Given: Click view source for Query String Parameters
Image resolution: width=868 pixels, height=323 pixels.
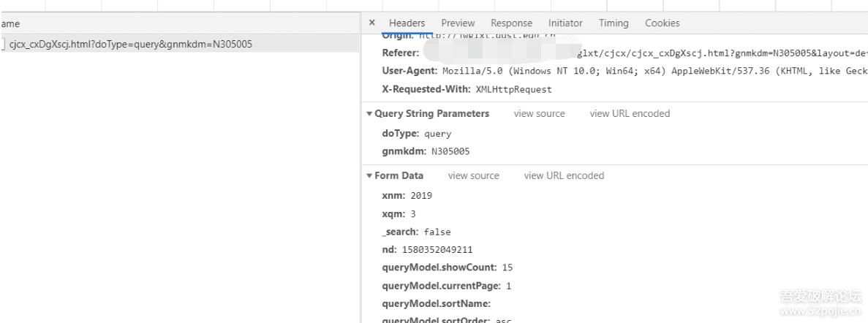Looking at the screenshot, I should 539,114.
